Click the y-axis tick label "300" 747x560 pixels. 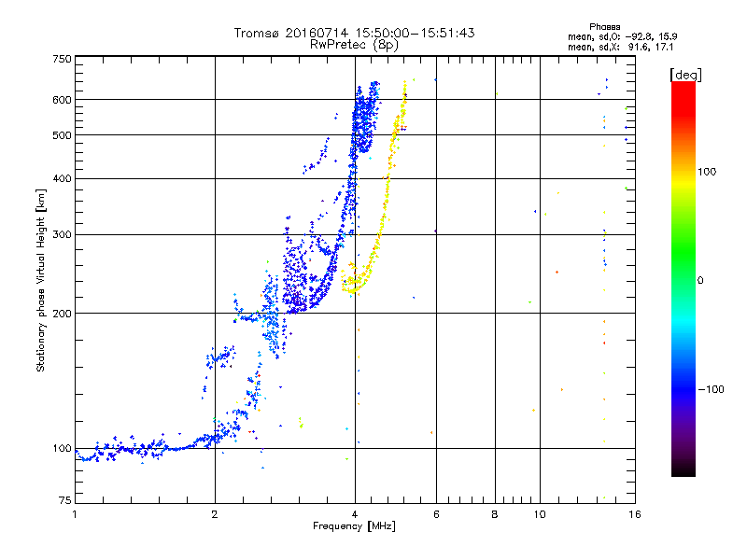[x=62, y=234]
